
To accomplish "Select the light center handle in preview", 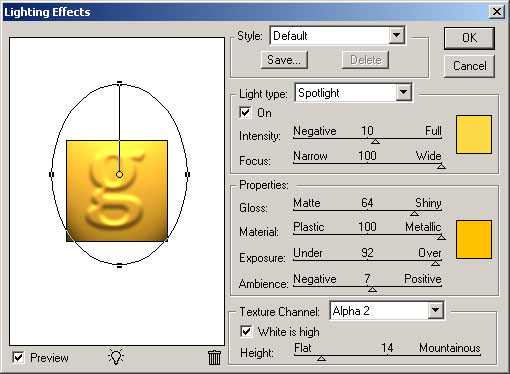I will coord(119,174).
